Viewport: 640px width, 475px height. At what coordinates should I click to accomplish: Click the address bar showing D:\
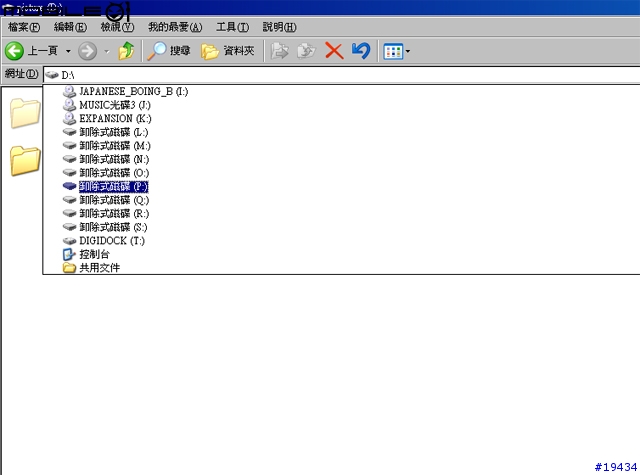(341, 75)
